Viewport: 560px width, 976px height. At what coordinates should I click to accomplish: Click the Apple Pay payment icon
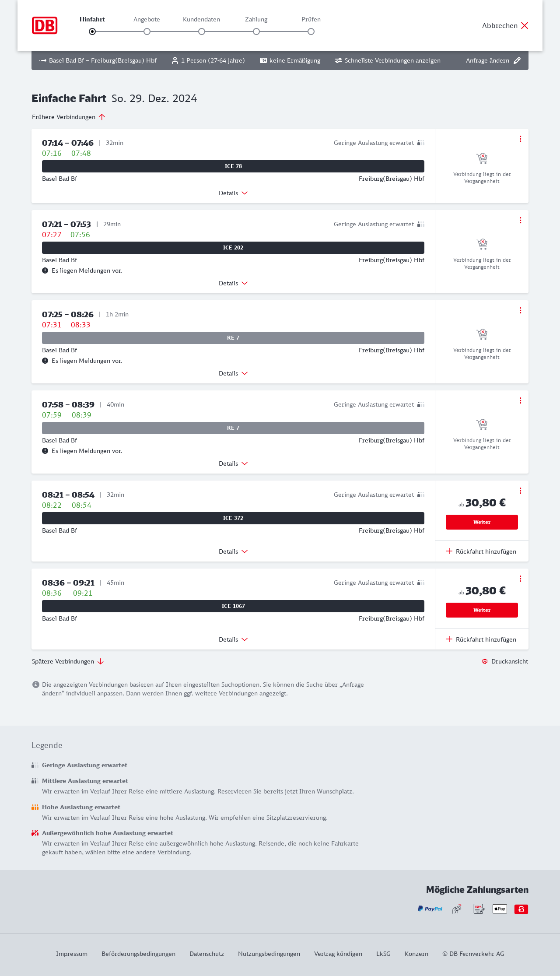tap(500, 909)
